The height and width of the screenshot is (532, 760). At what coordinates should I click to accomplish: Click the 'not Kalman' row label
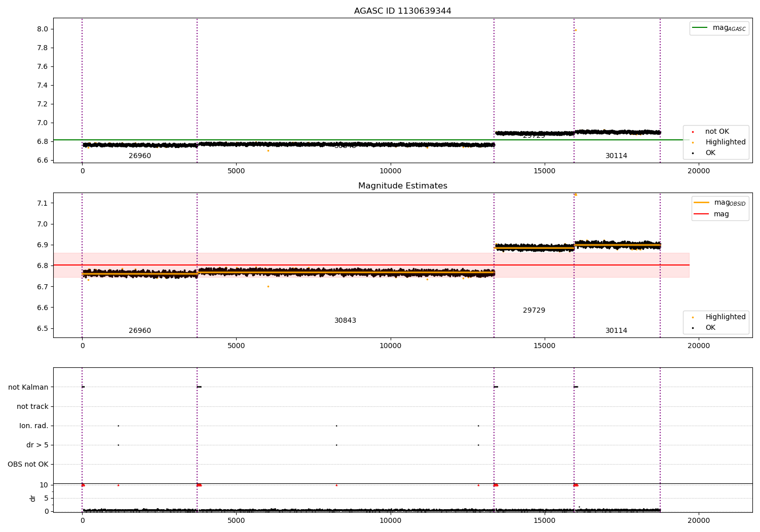pyautogui.click(x=28, y=388)
